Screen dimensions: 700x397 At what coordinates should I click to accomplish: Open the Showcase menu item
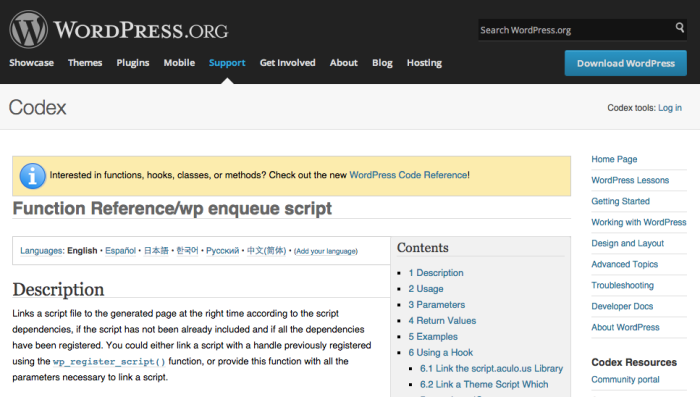31,63
